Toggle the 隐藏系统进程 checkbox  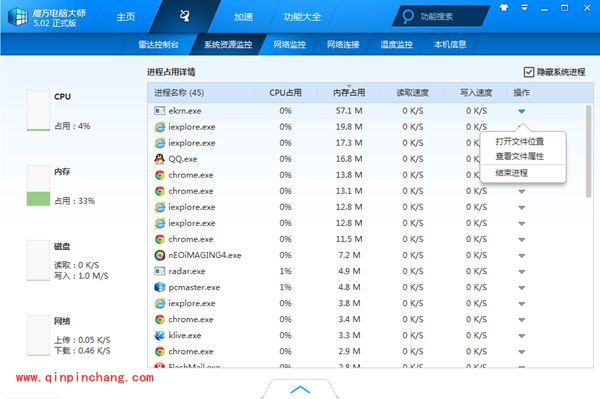pos(529,72)
